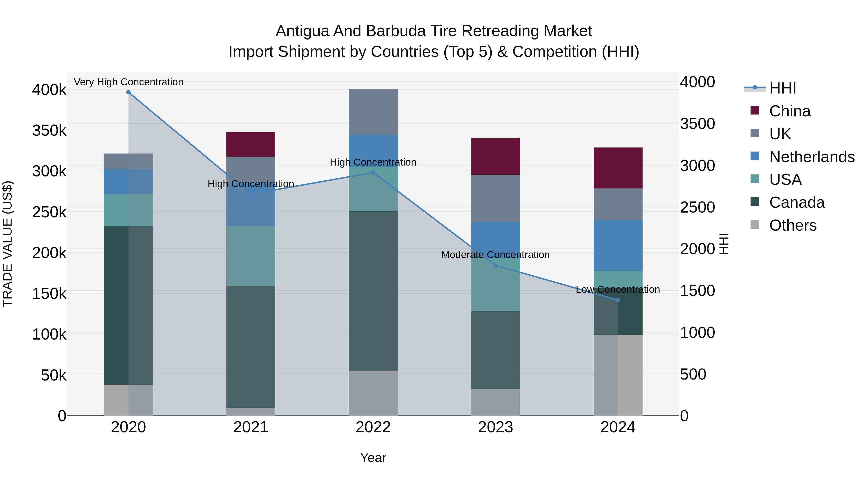Click the 2023 Canada bar segment
868x488 pixels.
(x=496, y=350)
